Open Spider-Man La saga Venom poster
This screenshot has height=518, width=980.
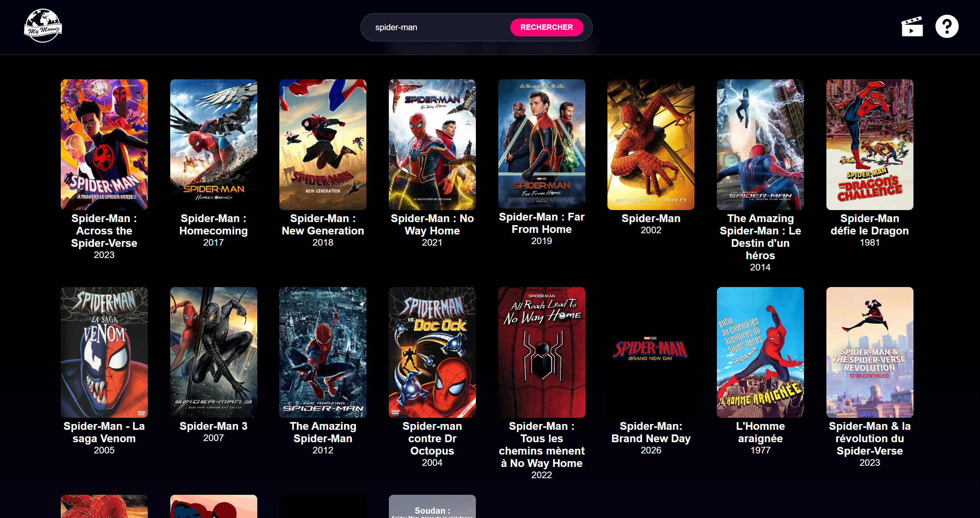[104, 352]
